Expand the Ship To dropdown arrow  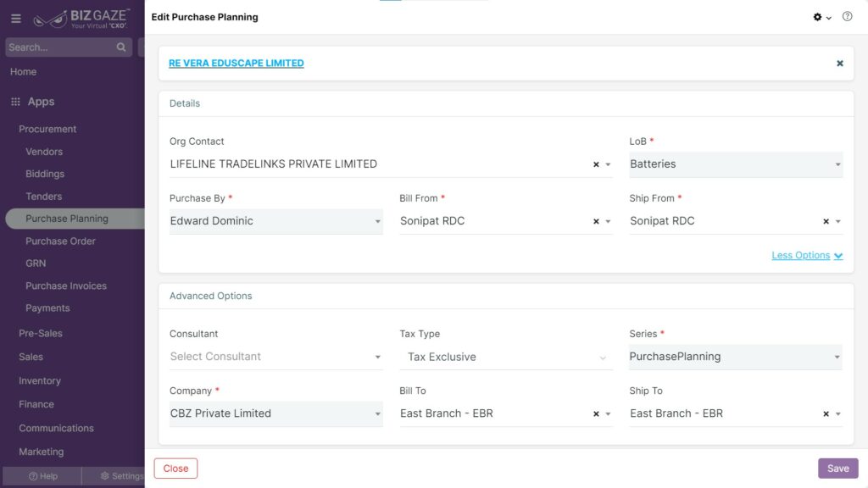pos(838,413)
